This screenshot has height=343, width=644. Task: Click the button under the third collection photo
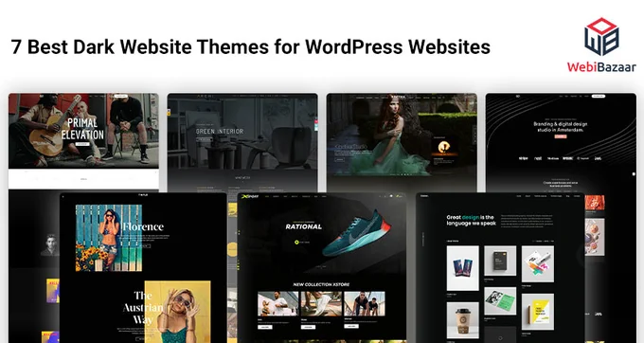coord(351,326)
